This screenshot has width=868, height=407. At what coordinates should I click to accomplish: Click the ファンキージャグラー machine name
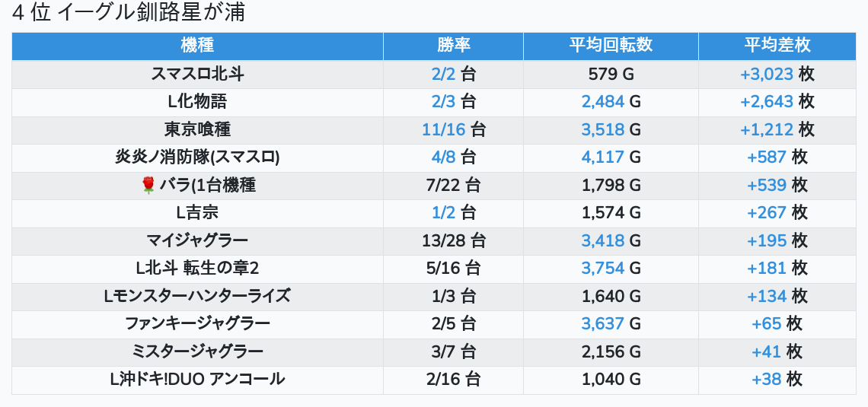pyautogui.click(x=197, y=323)
